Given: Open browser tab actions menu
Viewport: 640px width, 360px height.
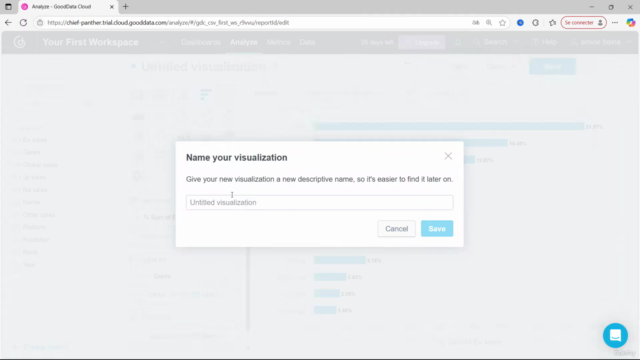Looking at the screenshot, I should (8, 7).
